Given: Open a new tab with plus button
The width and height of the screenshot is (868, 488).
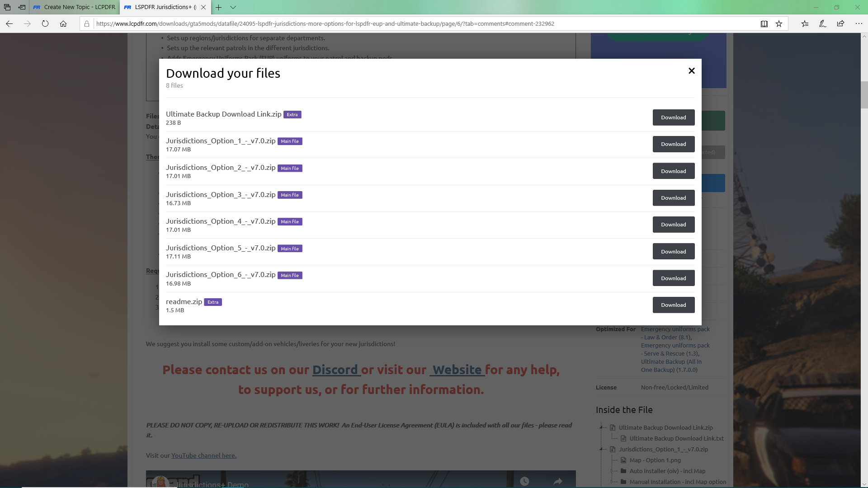Looking at the screenshot, I should 218,7.
